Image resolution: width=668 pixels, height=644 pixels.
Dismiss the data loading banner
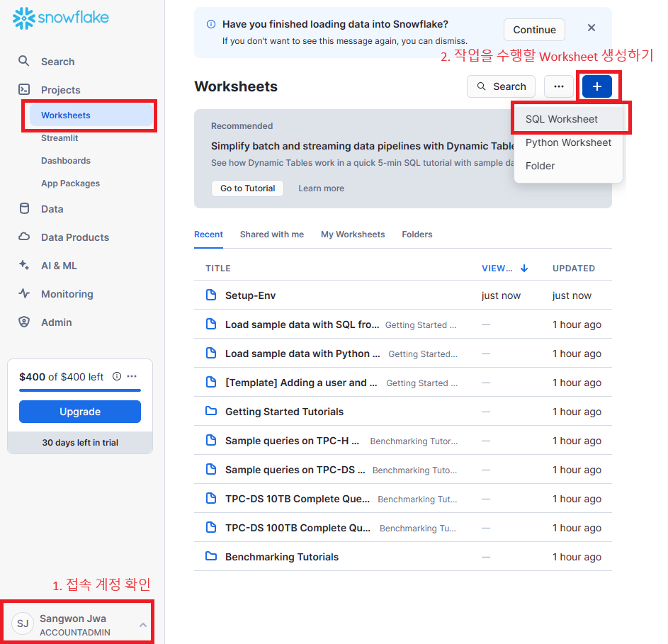(x=591, y=28)
